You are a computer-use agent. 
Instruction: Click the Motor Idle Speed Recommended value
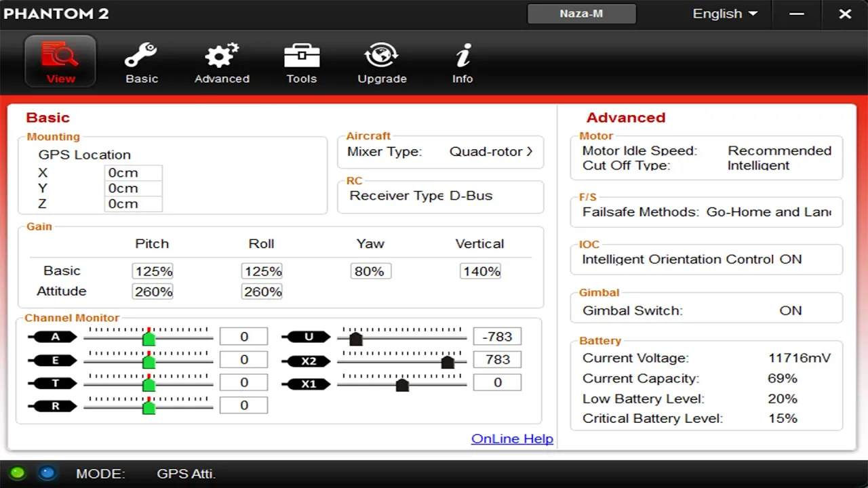pos(780,151)
